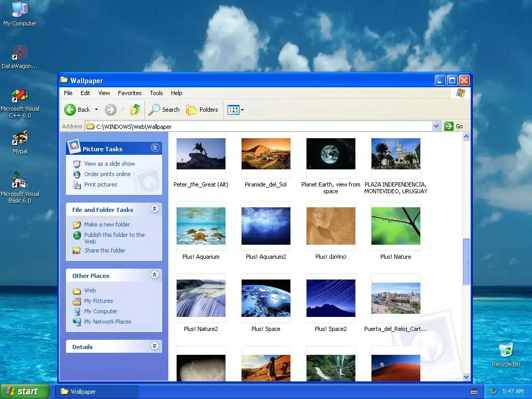Open the Start menu
Image resolution: width=532 pixels, height=399 pixels.
[25, 391]
